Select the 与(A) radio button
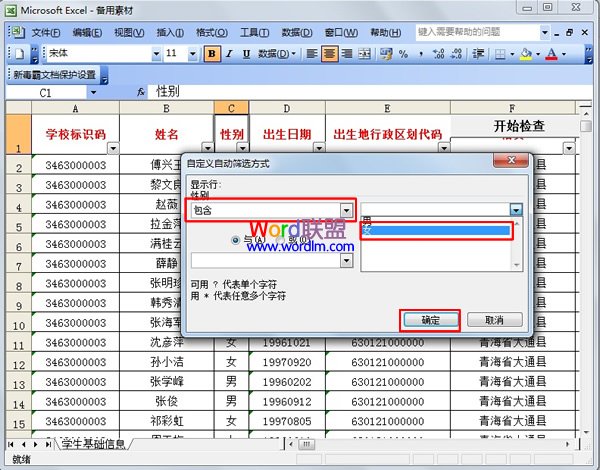The image size is (600, 470). pos(235,240)
